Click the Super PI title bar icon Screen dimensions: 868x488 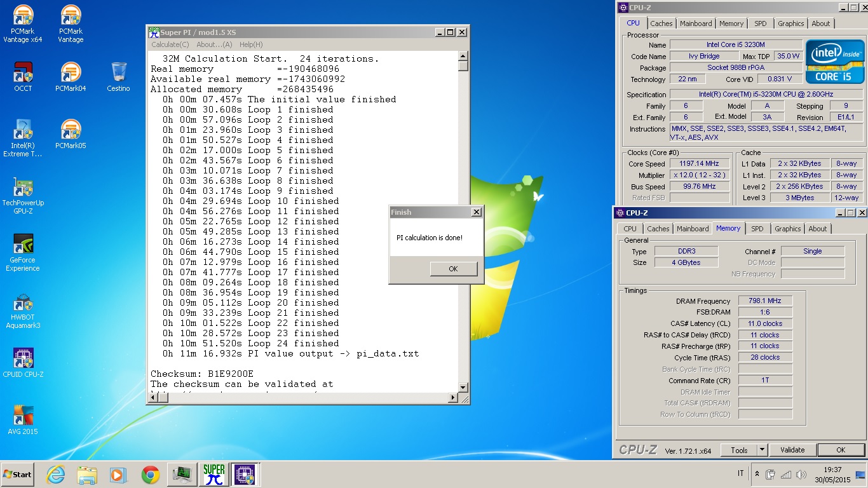pos(154,32)
